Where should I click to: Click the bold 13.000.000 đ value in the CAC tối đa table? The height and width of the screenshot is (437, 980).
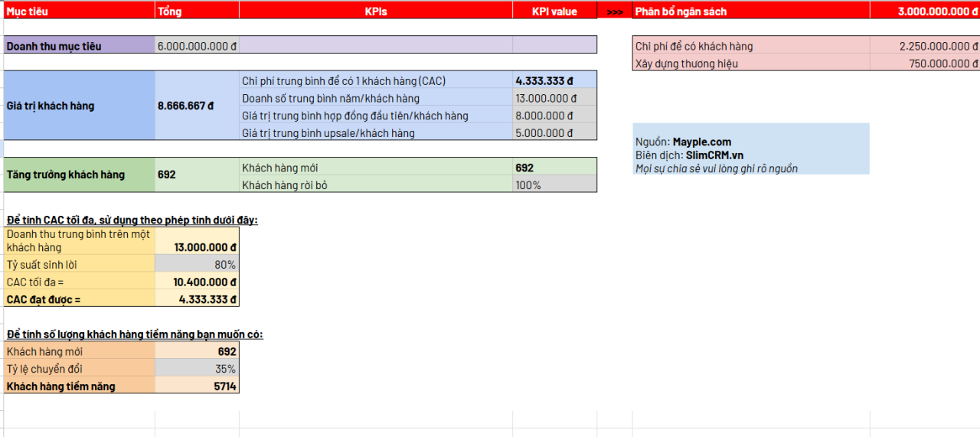[197, 240]
